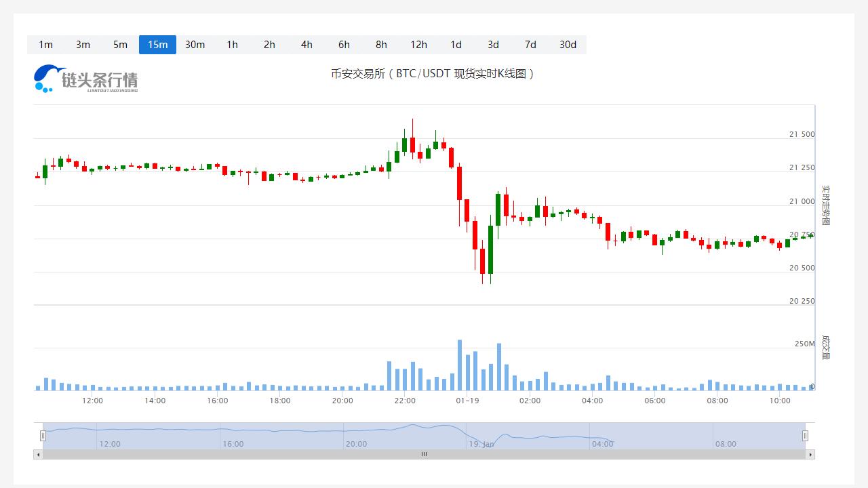Click the 250M volume axis label
The width and height of the screenshot is (868, 488).
tap(805, 344)
